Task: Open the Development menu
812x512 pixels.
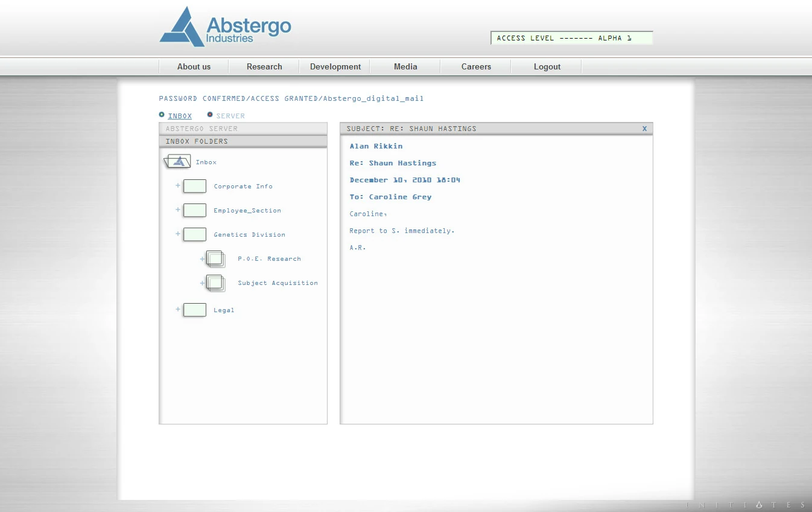Action: (335, 66)
